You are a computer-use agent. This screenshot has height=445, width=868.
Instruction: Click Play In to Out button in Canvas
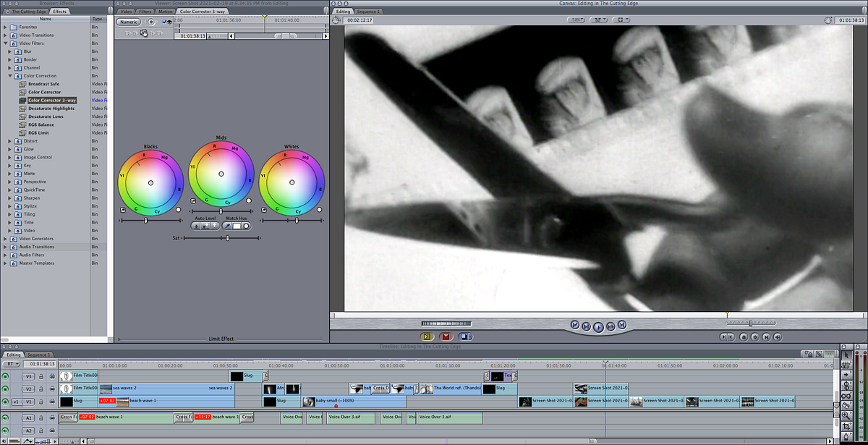pyautogui.click(x=587, y=326)
